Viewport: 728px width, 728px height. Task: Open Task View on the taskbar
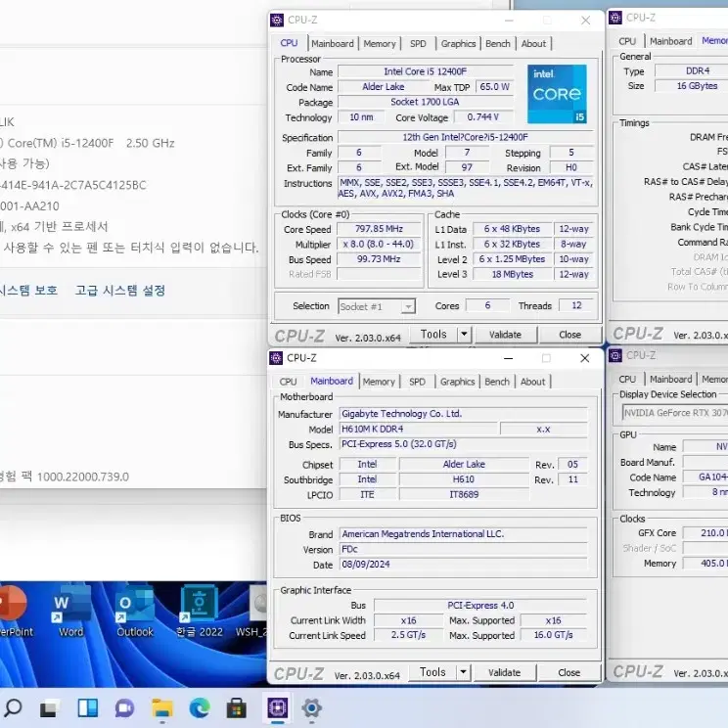[x=50, y=708]
